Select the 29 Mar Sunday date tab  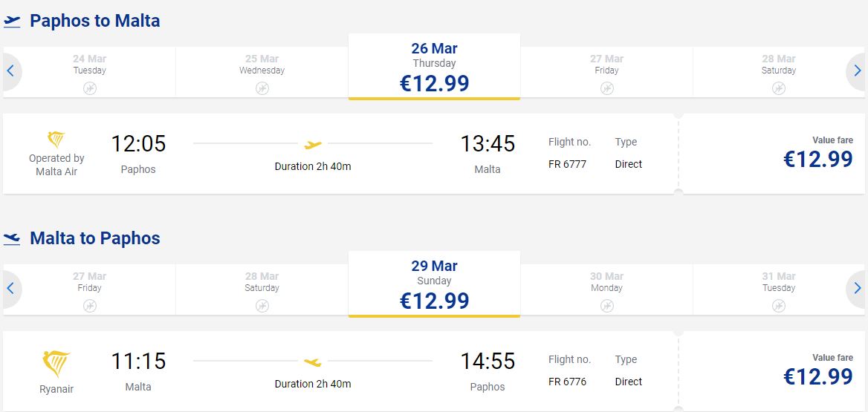(x=434, y=286)
